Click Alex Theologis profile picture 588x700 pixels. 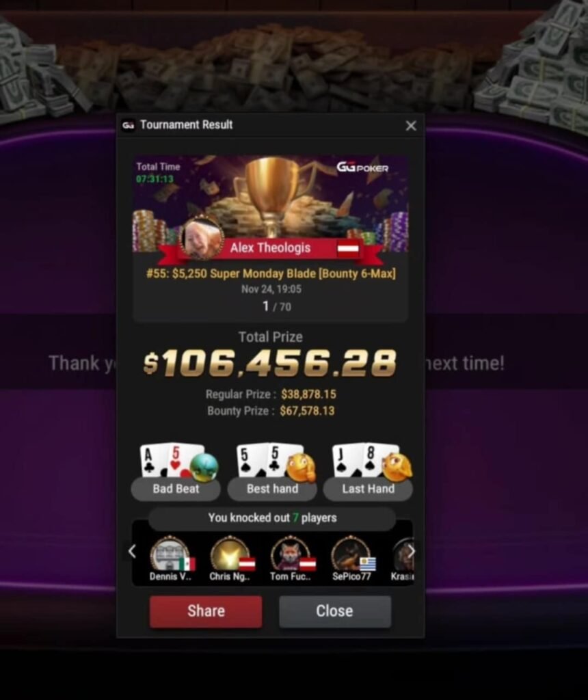point(202,239)
